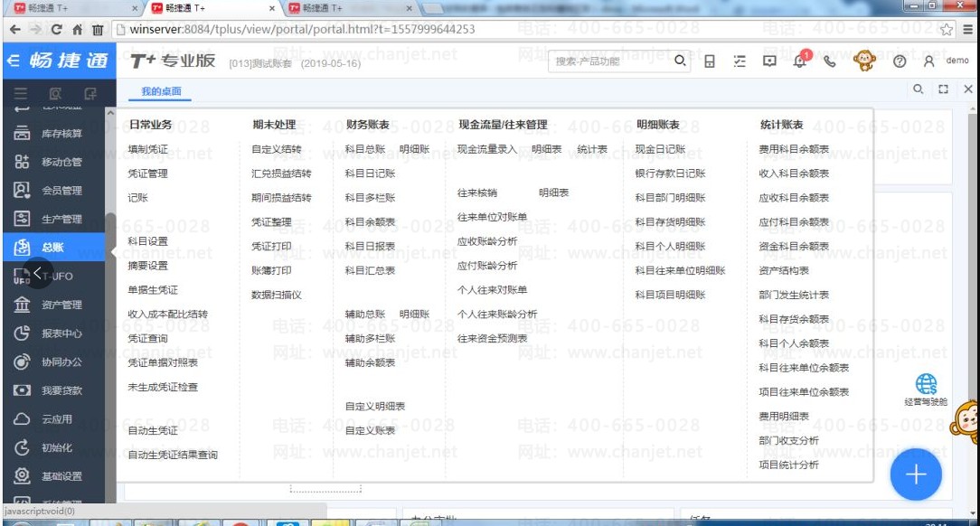The image size is (980, 526).
Task: Click the browser address bar URL
Action: [x=303, y=29]
